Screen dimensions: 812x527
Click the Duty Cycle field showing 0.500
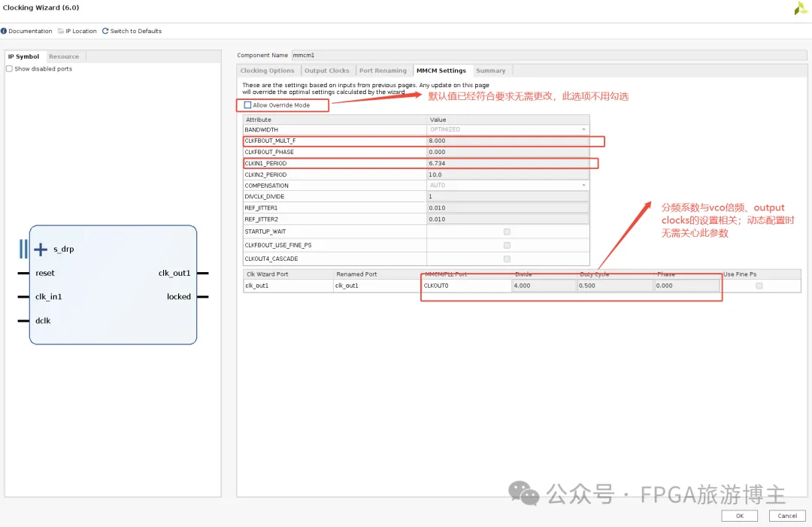click(x=615, y=286)
